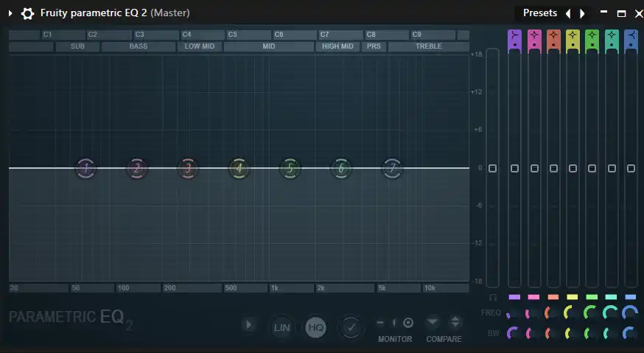Click the orange band 3 FREQ knob

pyautogui.click(x=553, y=313)
